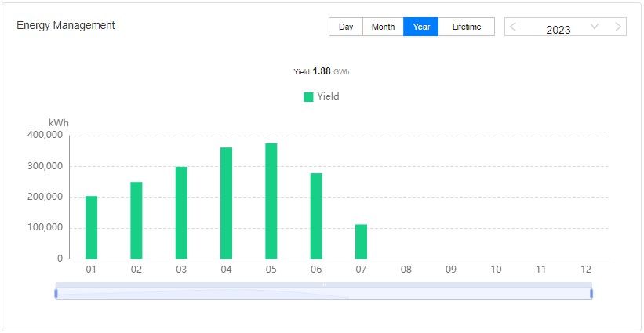Switch to the Day view tab
The image size is (644, 333).
(x=346, y=27)
